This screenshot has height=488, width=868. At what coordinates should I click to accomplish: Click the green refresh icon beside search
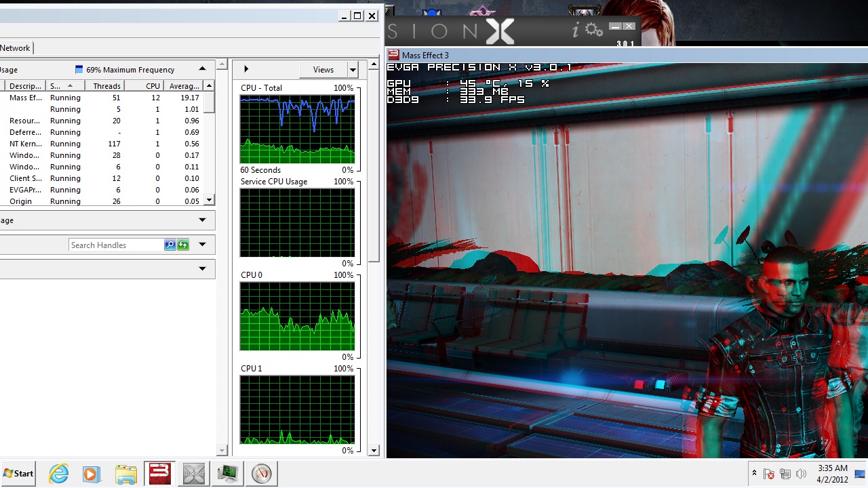[x=183, y=245]
